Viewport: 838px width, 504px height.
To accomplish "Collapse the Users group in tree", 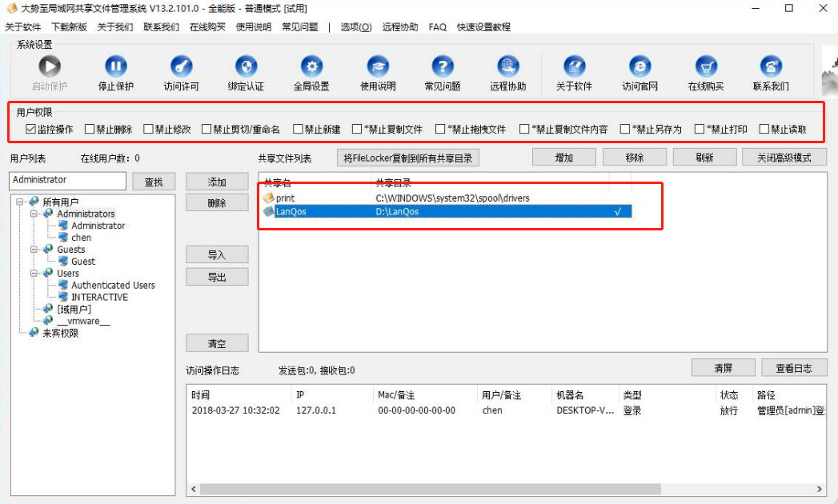I will click(34, 273).
